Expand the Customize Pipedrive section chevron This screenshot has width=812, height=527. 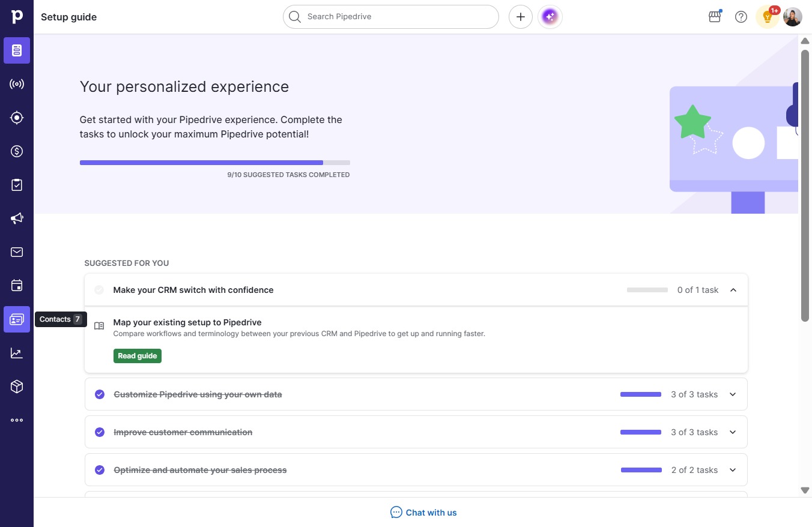[x=733, y=394]
